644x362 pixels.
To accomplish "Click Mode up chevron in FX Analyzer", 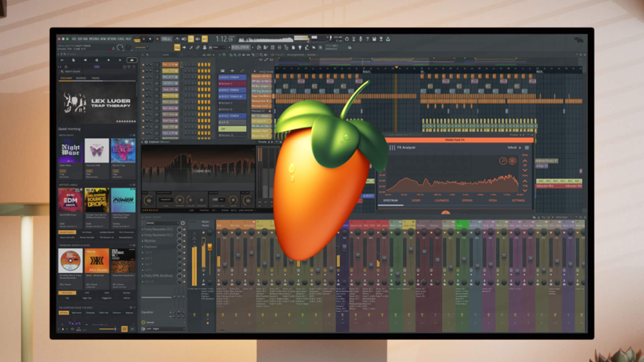I will pyautogui.click(x=525, y=161).
